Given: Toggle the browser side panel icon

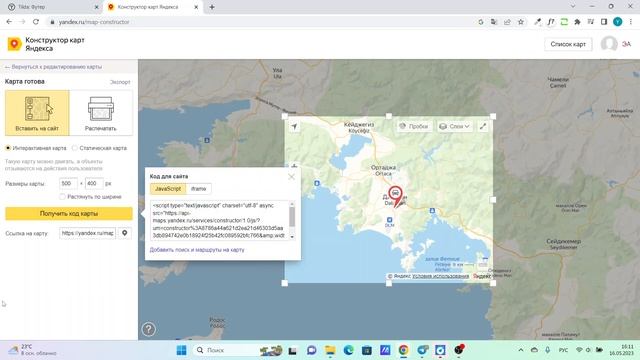Looking at the screenshot, I should (x=604, y=22).
